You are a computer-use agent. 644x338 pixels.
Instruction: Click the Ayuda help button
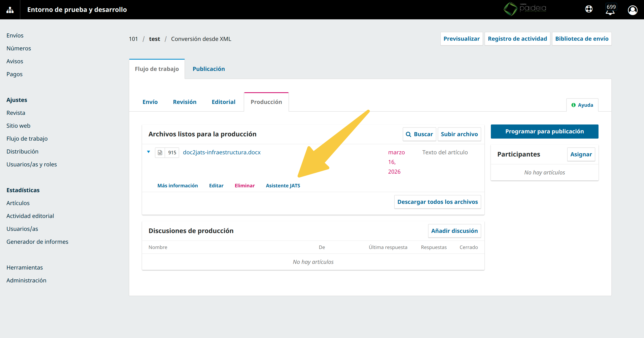[582, 105]
